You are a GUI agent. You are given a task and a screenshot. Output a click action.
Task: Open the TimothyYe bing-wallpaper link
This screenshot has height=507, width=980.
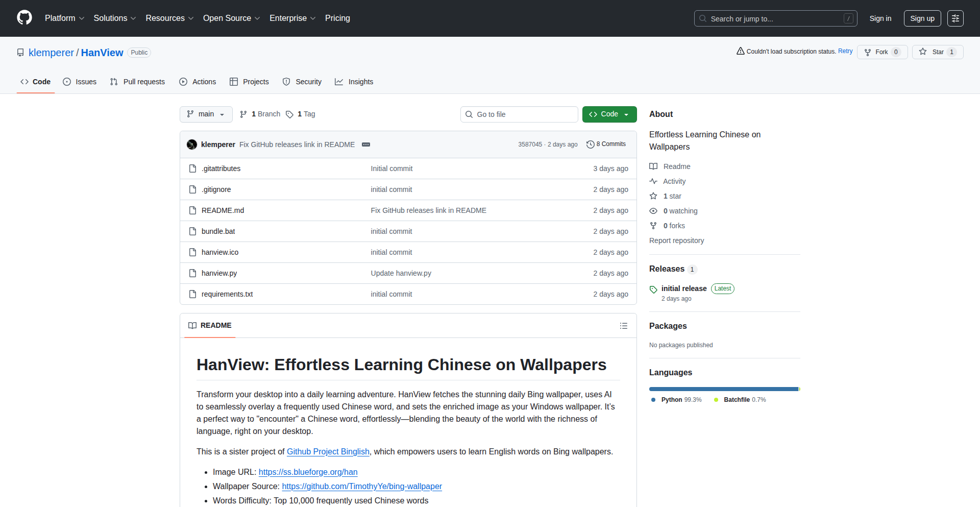click(x=362, y=487)
